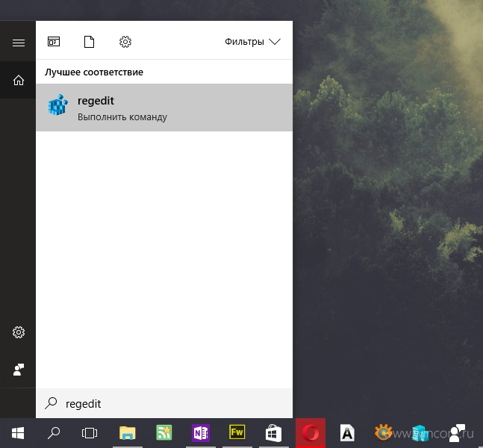Open File Explorer from taskbar
This screenshot has width=483, height=448.
pyautogui.click(x=127, y=433)
